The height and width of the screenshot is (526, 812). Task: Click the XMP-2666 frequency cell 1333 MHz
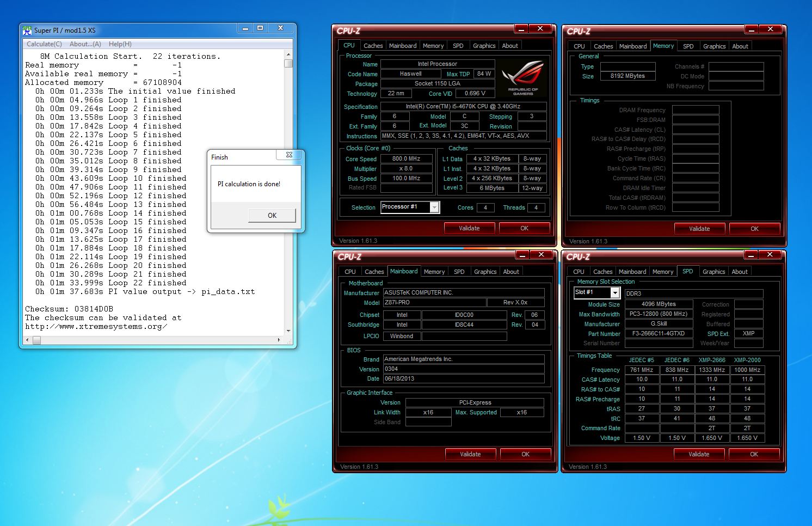[712, 370]
